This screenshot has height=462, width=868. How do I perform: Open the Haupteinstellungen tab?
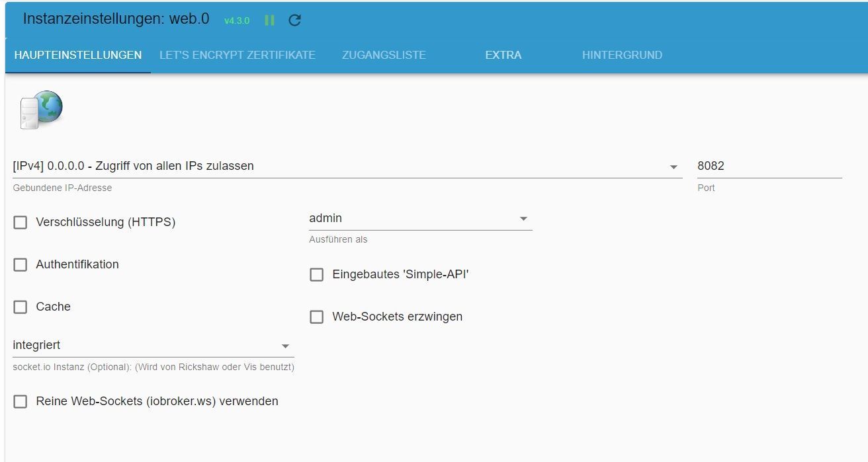pyautogui.click(x=78, y=55)
